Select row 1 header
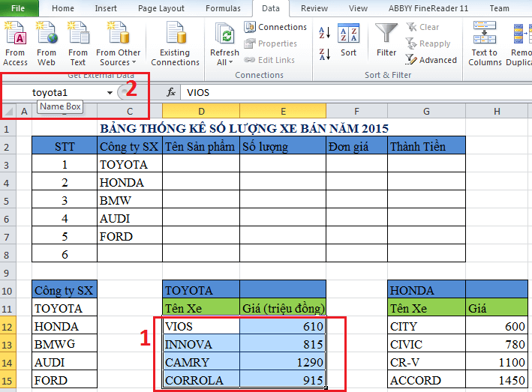 (7, 129)
